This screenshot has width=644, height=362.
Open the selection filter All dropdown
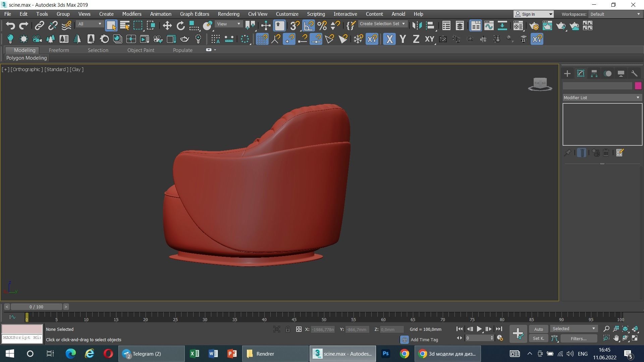point(90,24)
